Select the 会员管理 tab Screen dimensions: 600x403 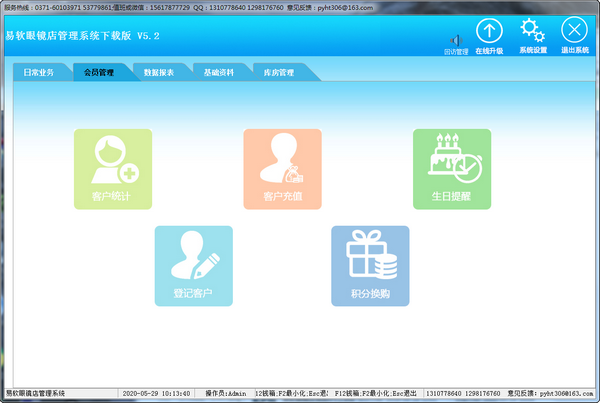(99, 73)
